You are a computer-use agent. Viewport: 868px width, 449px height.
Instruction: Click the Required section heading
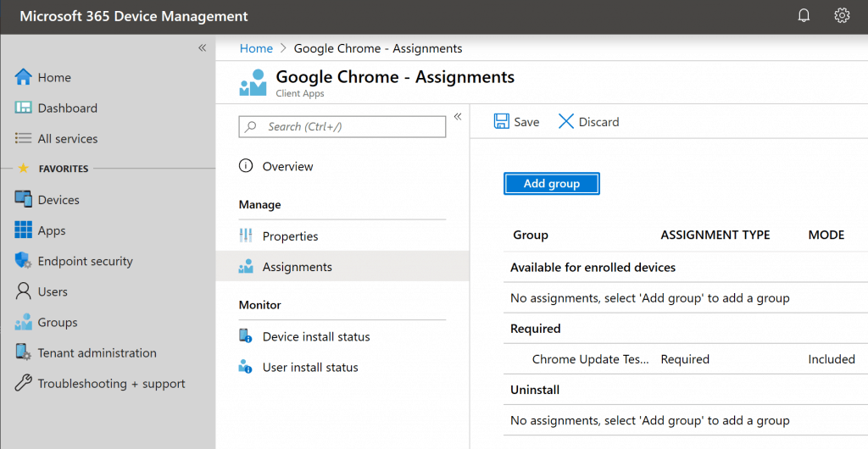pyautogui.click(x=536, y=329)
